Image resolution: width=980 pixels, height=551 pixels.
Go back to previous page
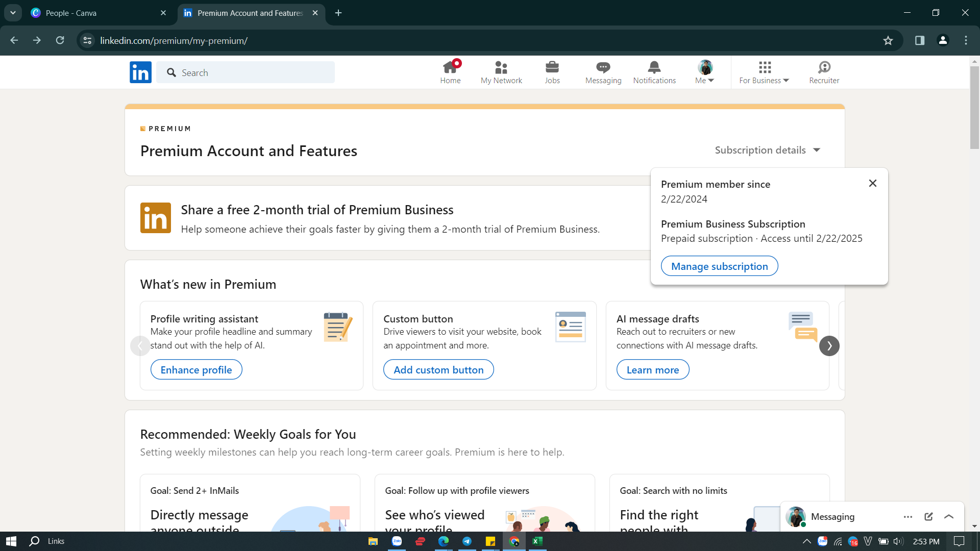click(14, 40)
